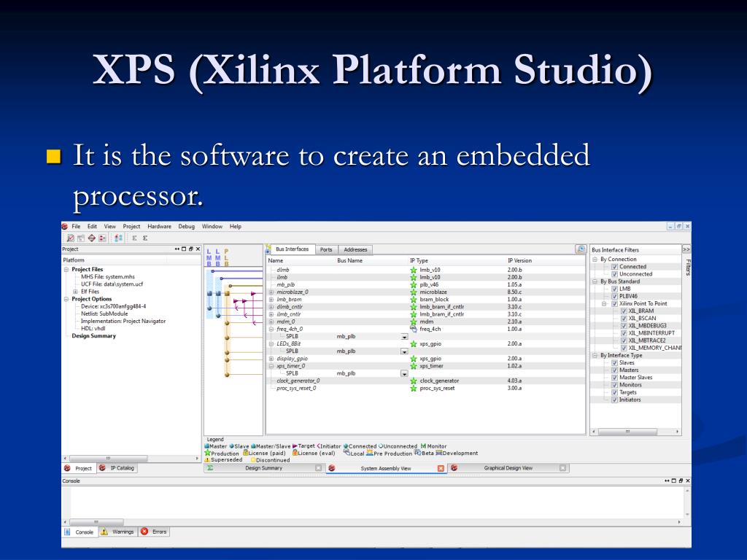Click the red dots icon in the toolbar
Viewport: 747px width, 560px height.
pos(102,238)
